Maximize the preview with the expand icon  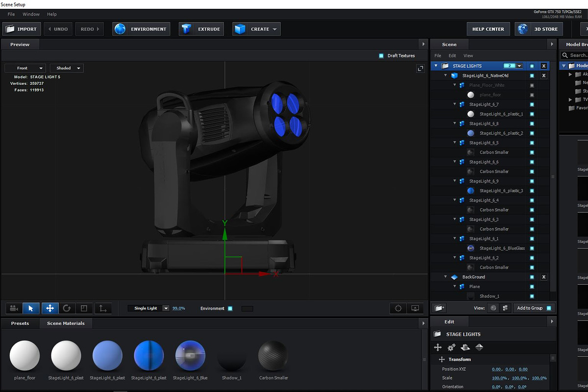coord(420,69)
